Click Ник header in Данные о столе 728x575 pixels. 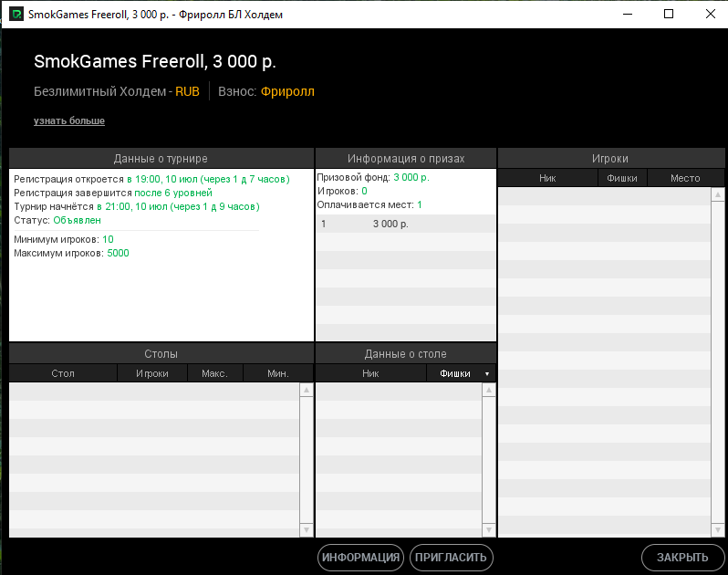[x=370, y=373]
